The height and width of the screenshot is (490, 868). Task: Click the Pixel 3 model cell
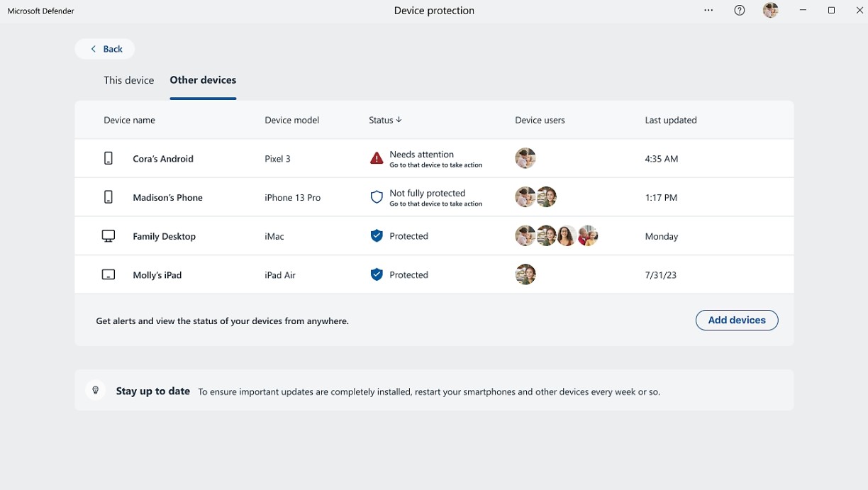click(x=278, y=159)
